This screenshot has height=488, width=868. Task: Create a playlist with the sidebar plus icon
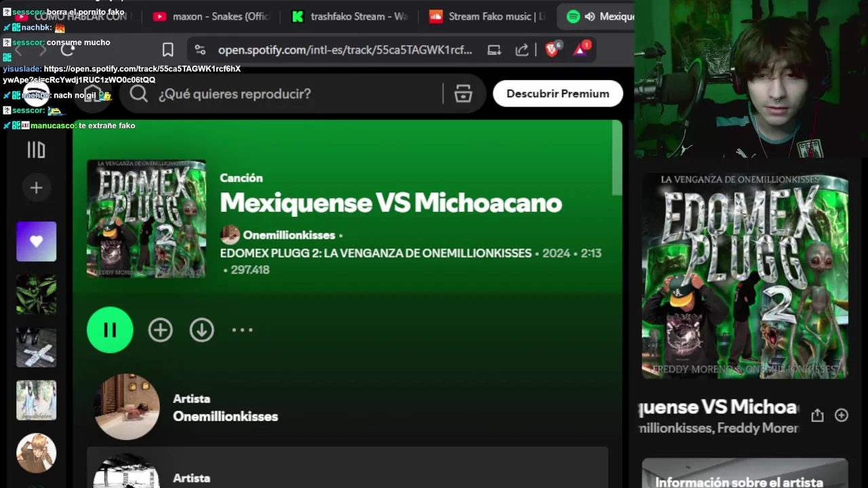click(x=36, y=188)
